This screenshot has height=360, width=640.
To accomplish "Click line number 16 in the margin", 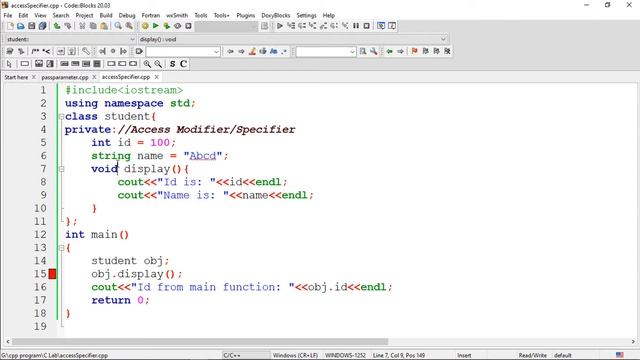I will point(40,287).
